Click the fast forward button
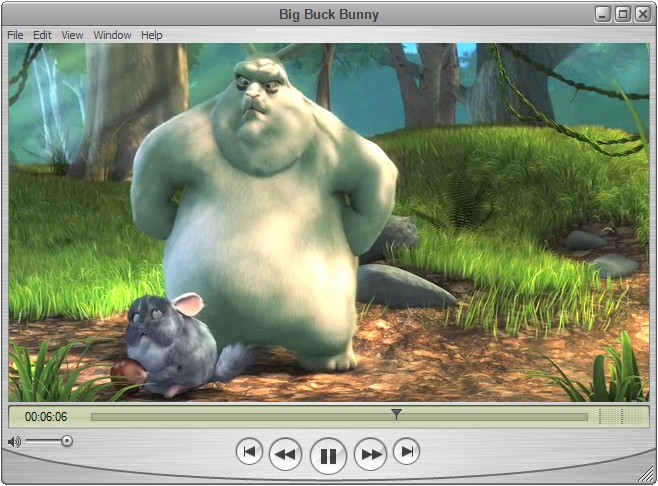This screenshot has height=486, width=658. 371,454
